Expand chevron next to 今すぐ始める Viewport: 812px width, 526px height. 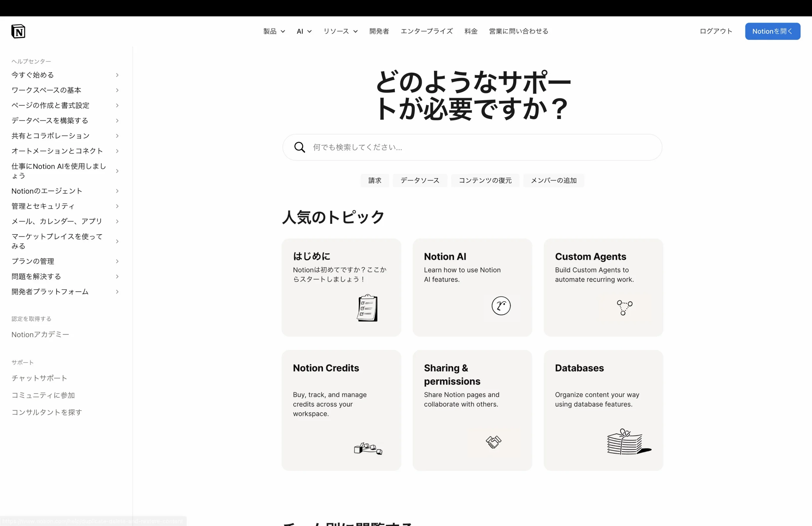pos(117,75)
